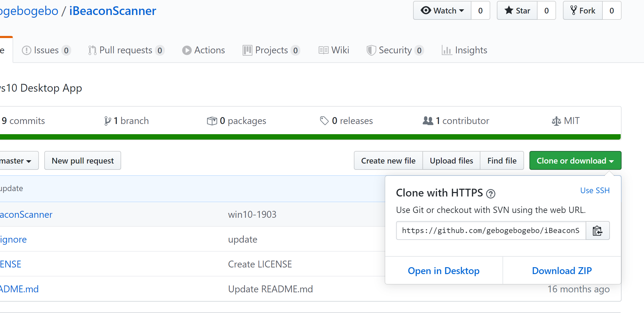The image size is (644, 313).
Task: Click the Insights graph icon
Action: [447, 50]
